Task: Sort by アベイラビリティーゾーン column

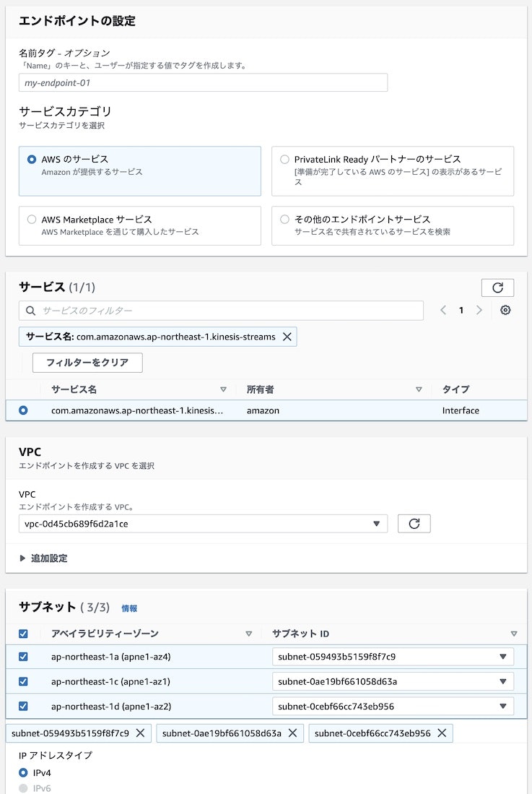Action: click(248, 634)
